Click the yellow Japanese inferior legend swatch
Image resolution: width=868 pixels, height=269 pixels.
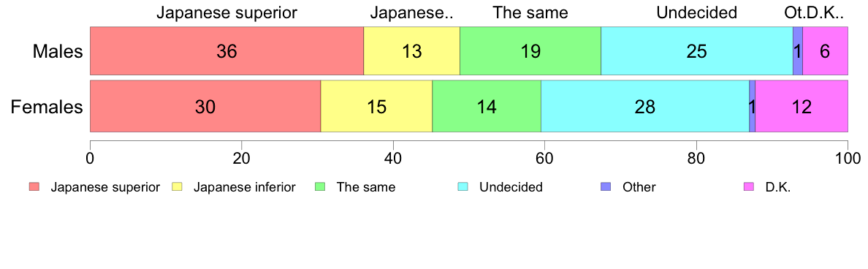(177, 187)
